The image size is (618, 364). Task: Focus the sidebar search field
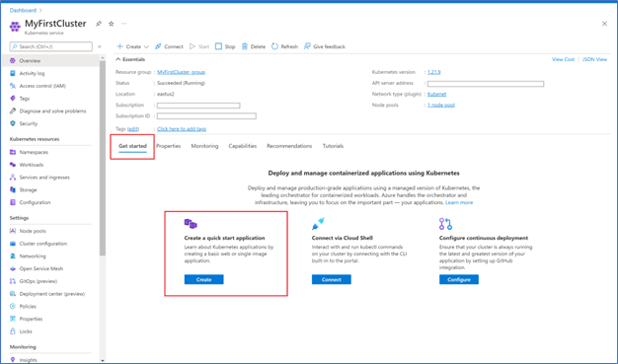click(51, 46)
